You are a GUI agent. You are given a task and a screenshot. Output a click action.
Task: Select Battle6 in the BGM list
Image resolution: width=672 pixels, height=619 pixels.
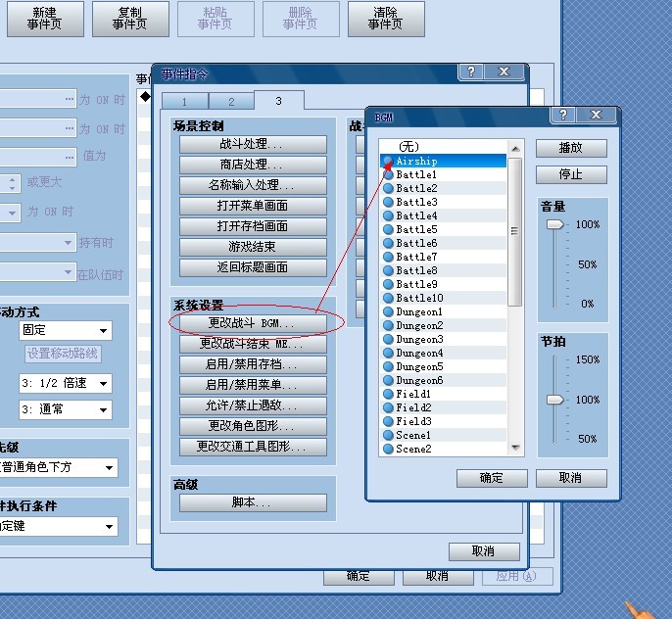444,243
